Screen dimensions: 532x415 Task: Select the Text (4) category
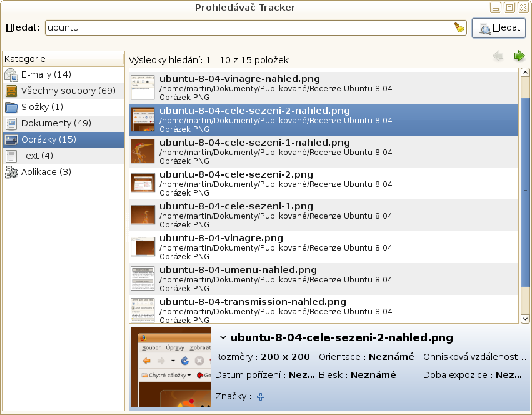tap(63, 156)
